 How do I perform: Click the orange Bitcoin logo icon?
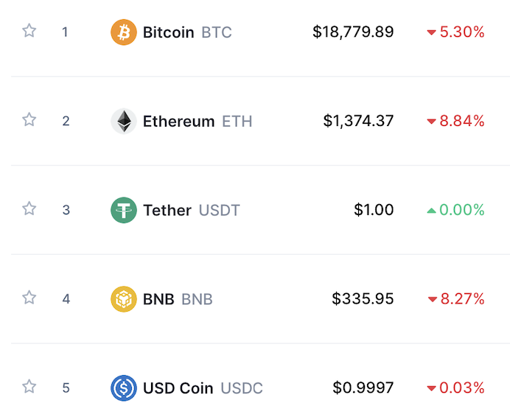[124, 32]
